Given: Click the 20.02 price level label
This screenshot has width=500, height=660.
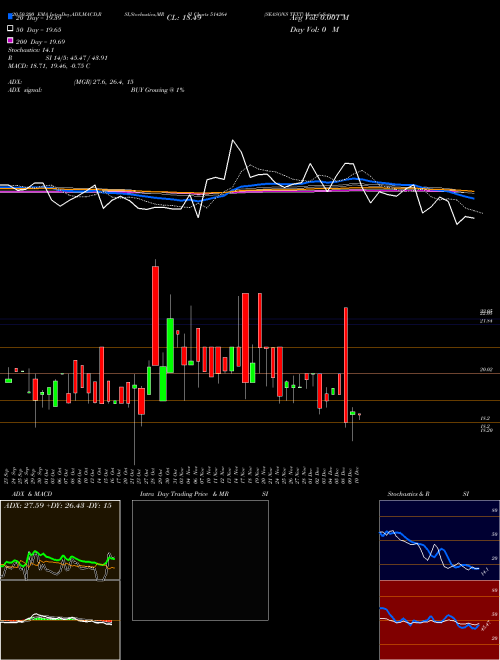Looking at the screenshot, I should pyautogui.click(x=486, y=370).
